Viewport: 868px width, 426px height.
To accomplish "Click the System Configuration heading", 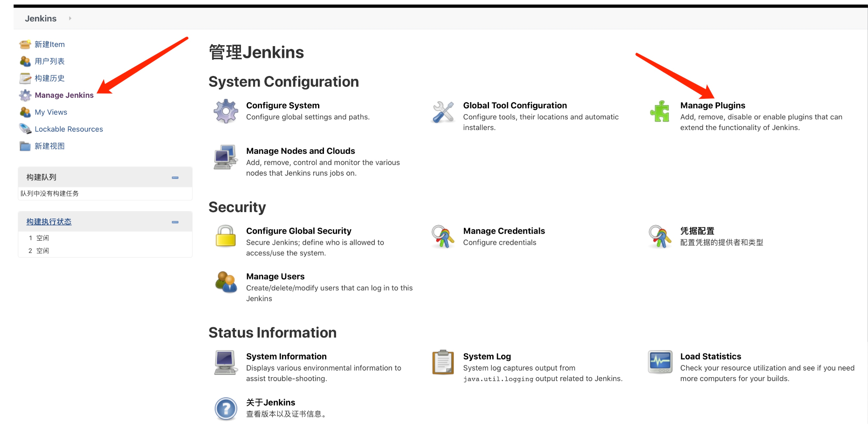I will (x=283, y=82).
